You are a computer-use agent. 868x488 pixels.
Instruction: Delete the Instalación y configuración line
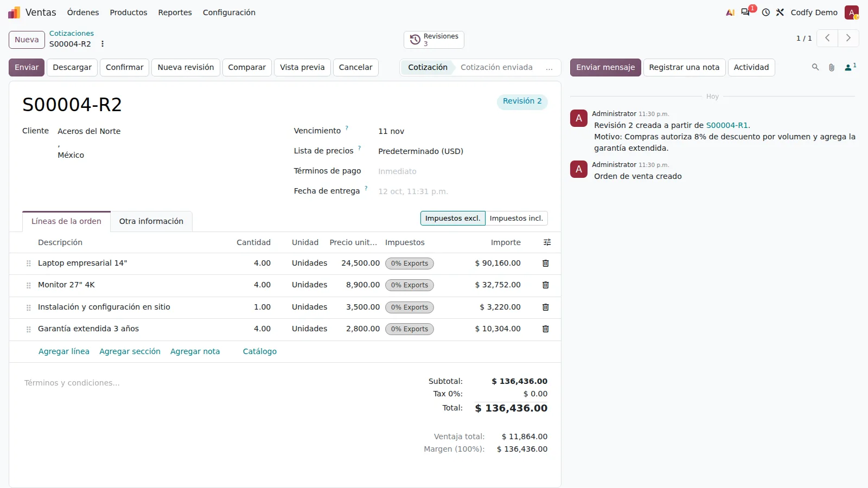pos(546,307)
